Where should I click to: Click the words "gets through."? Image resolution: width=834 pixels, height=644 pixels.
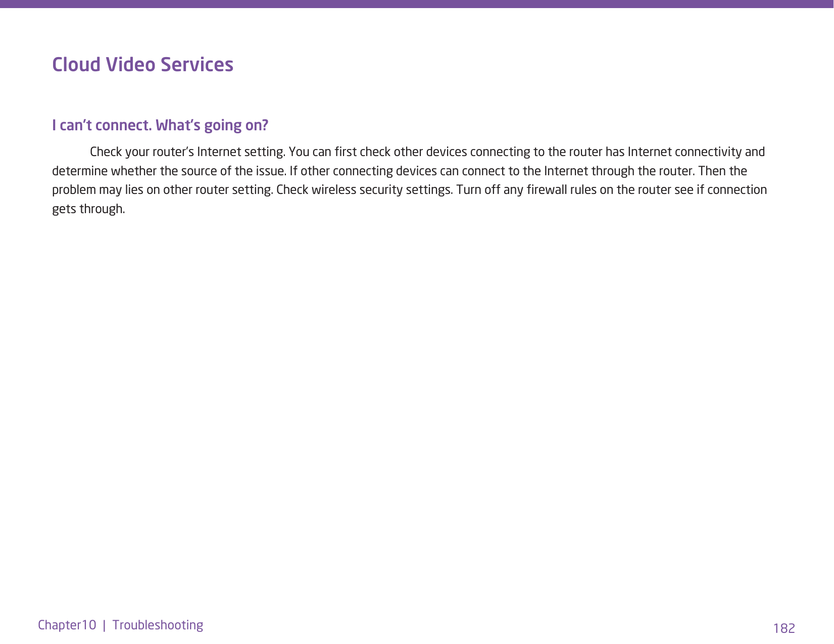(88, 209)
